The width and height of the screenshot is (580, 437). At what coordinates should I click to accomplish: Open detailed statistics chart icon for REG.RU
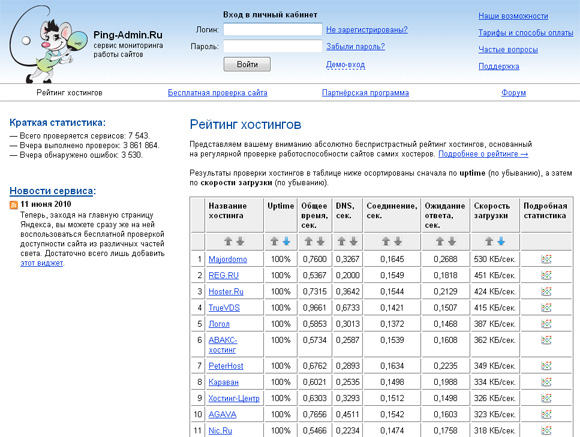pyautogui.click(x=546, y=275)
